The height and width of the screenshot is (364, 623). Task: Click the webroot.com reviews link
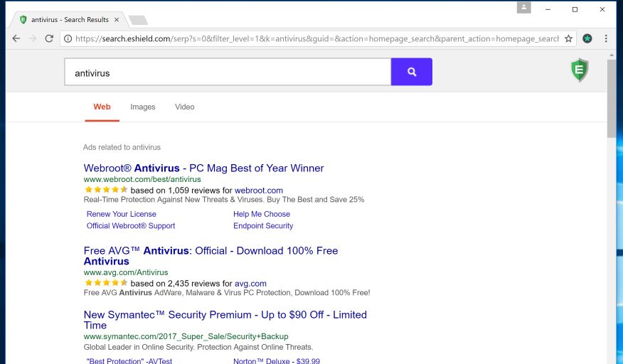click(259, 191)
